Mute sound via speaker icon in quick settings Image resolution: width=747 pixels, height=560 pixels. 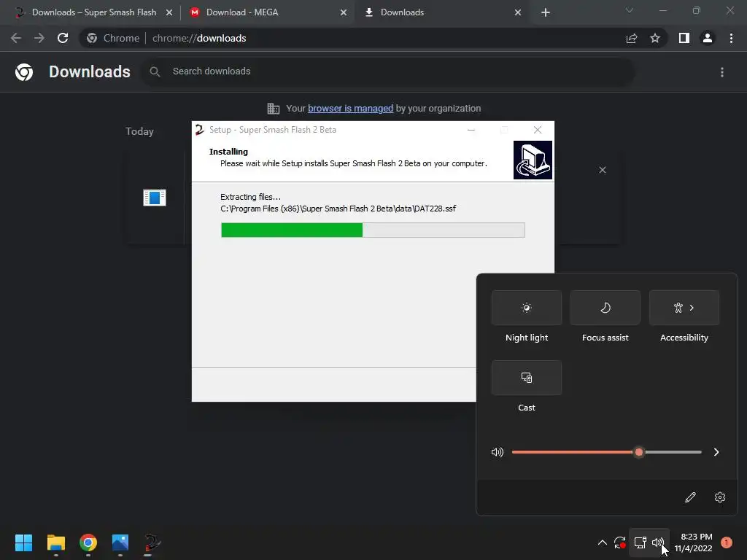(x=498, y=452)
